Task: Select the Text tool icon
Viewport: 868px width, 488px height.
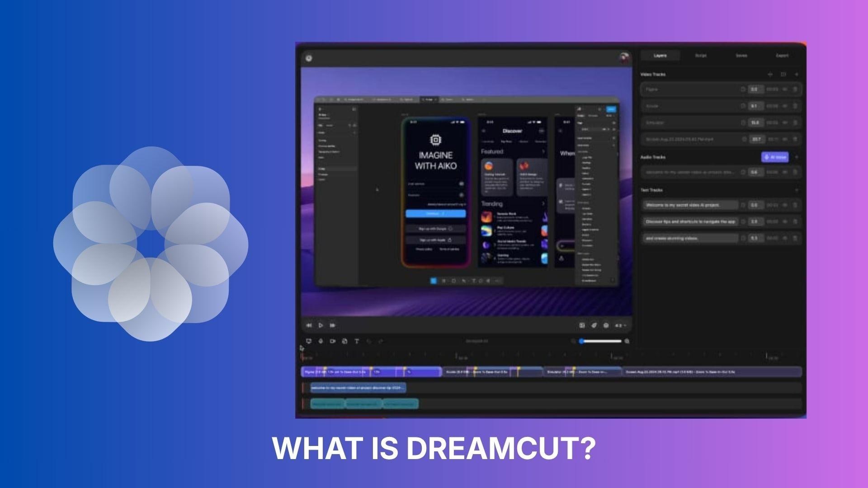Action: click(x=357, y=341)
